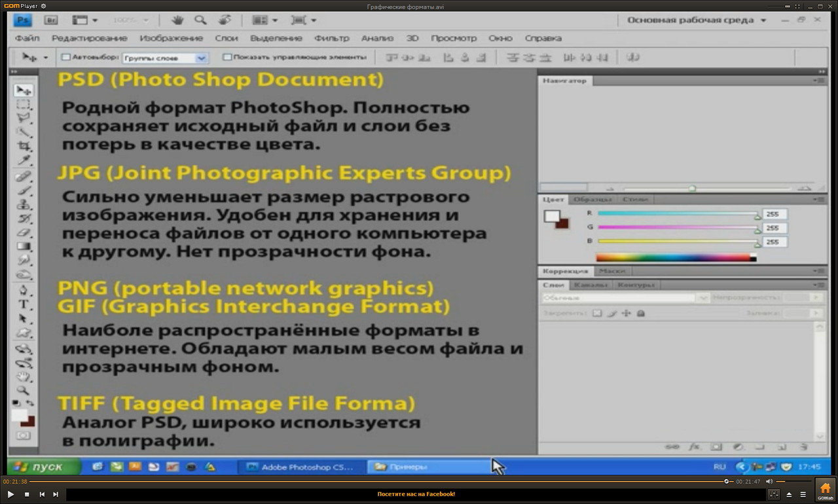Open the GOM Player control panel icon
This screenshot has height=504, width=838.
(x=774, y=494)
